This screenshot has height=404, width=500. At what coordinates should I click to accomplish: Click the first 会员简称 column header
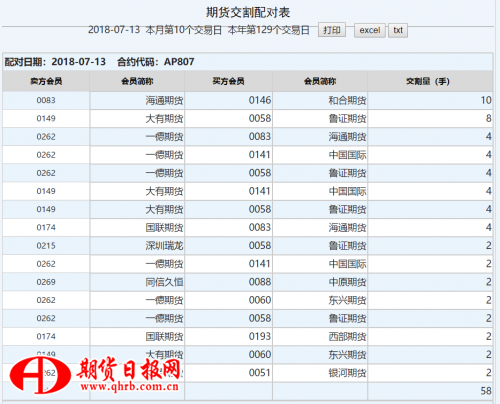pyautogui.click(x=137, y=81)
